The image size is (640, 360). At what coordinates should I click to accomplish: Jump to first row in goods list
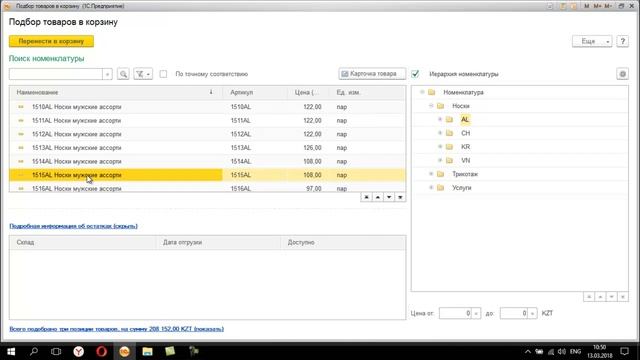[366, 198]
